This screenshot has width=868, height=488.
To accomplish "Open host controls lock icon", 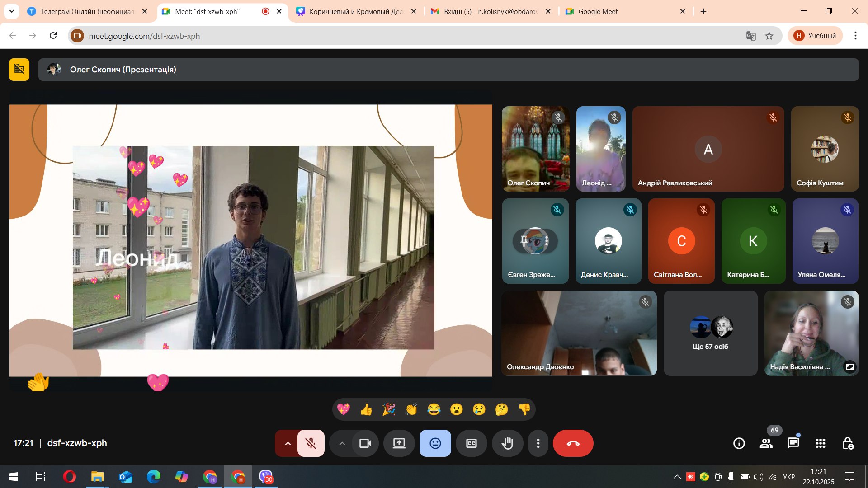I will click(848, 443).
